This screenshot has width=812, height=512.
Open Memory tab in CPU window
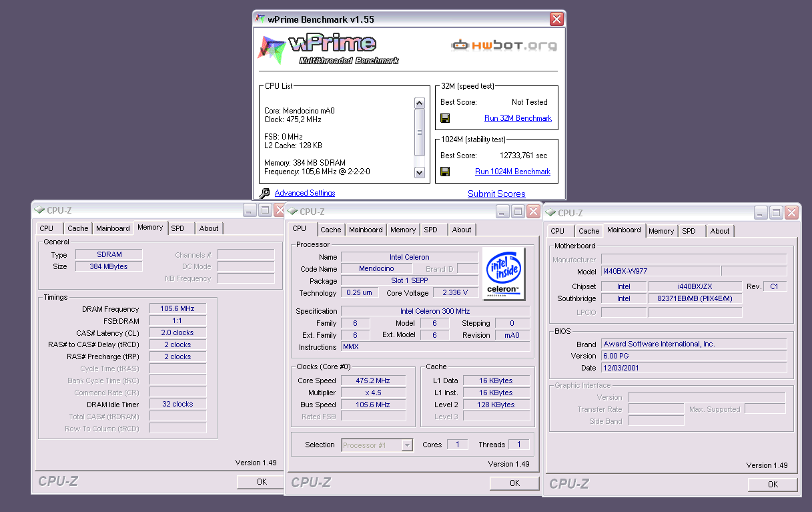(x=403, y=230)
